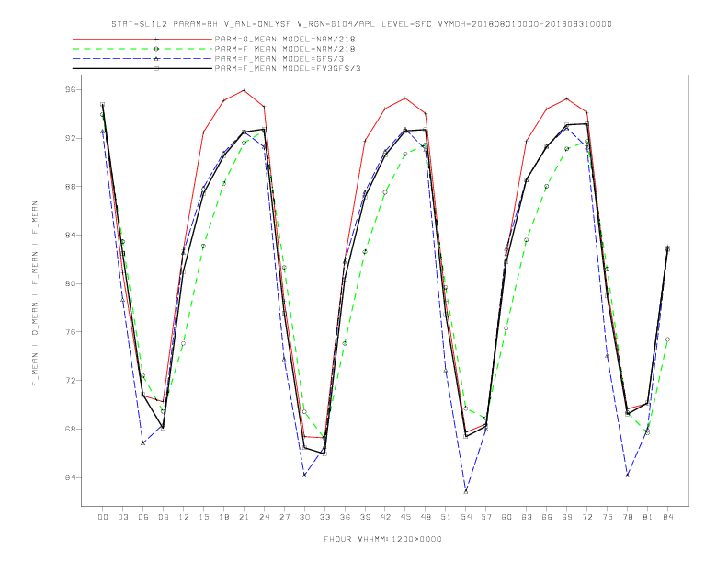
Task: Select legend label PARM=F_MEAN MODEL=FV3GFS/3
Action: click(288, 68)
